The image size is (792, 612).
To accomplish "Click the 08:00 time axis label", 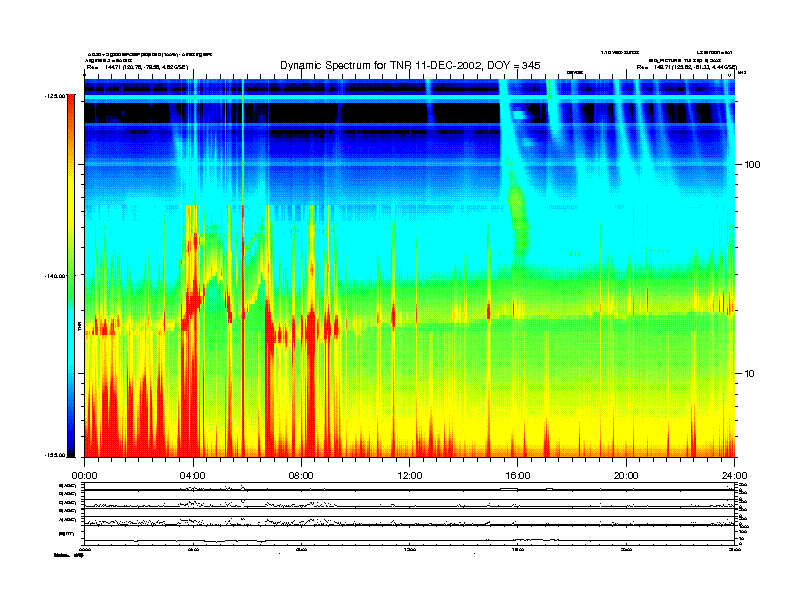I will point(301,476).
